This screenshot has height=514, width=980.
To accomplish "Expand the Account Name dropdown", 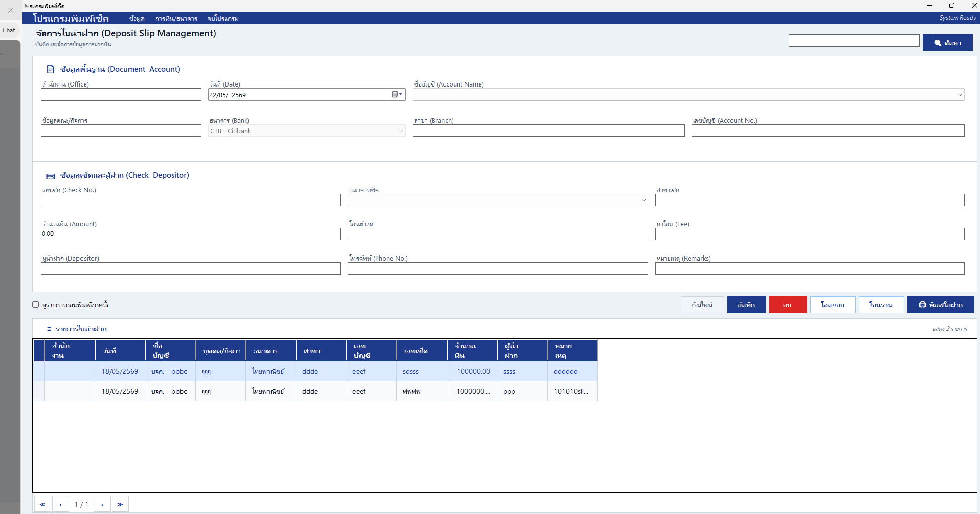I will [960, 95].
